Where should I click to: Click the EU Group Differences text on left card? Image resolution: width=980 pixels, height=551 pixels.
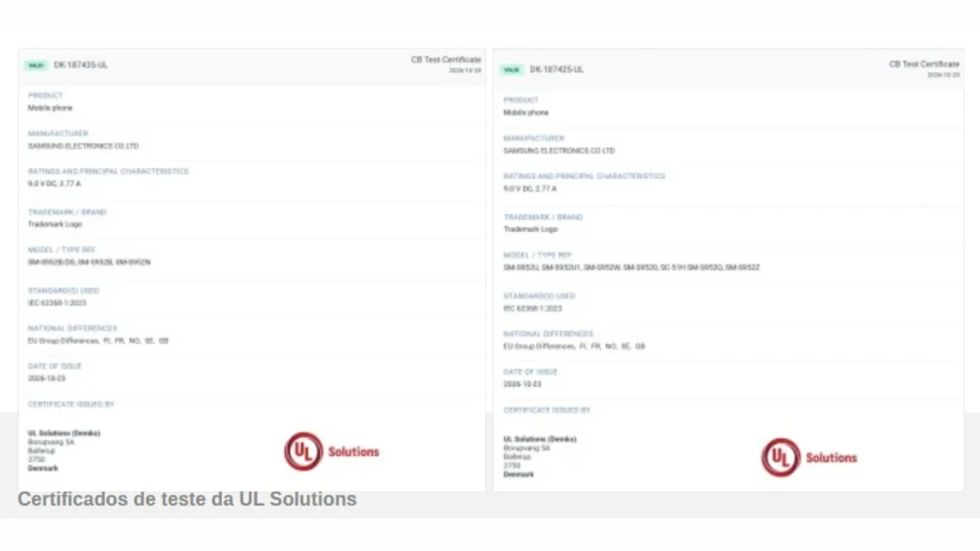coord(98,341)
